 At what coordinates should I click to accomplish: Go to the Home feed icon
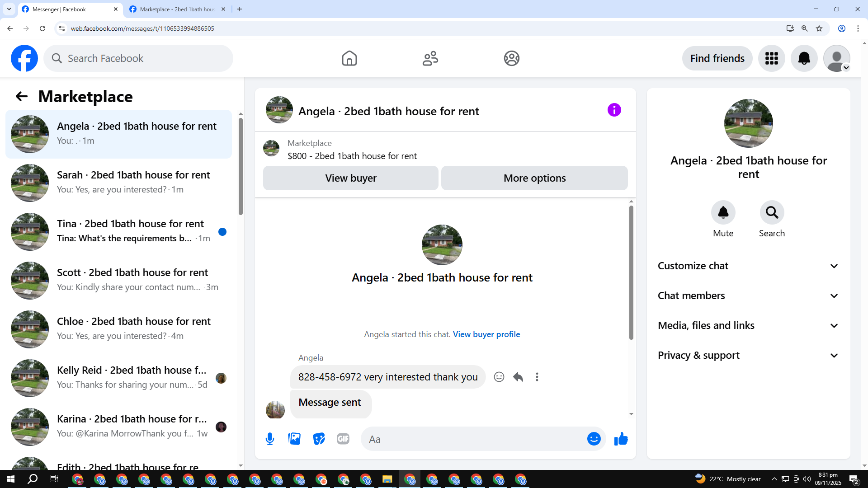tap(349, 58)
